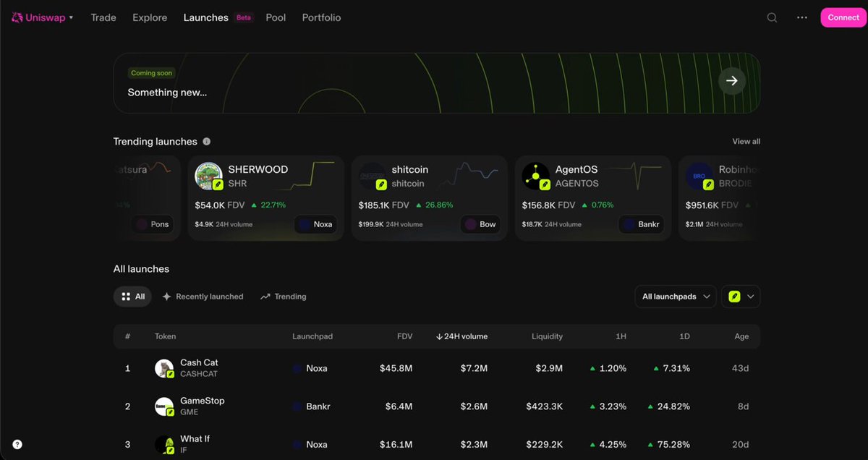
Task: Sort by 24H volume column
Action: [461, 336]
